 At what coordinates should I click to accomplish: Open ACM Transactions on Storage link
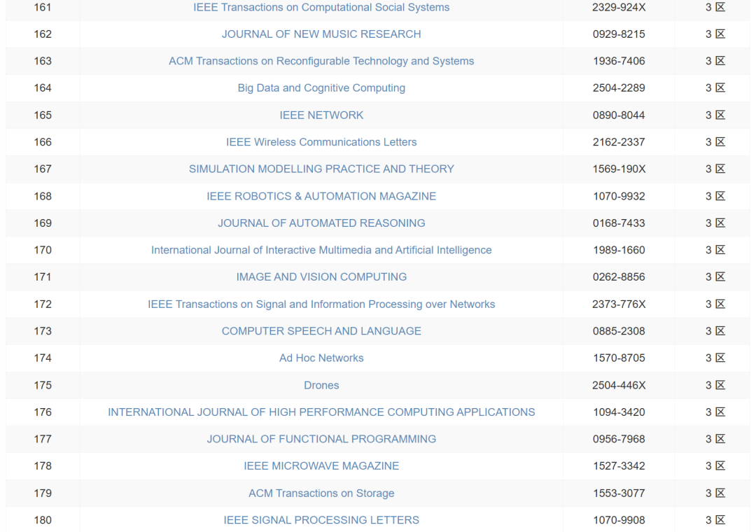point(321,493)
